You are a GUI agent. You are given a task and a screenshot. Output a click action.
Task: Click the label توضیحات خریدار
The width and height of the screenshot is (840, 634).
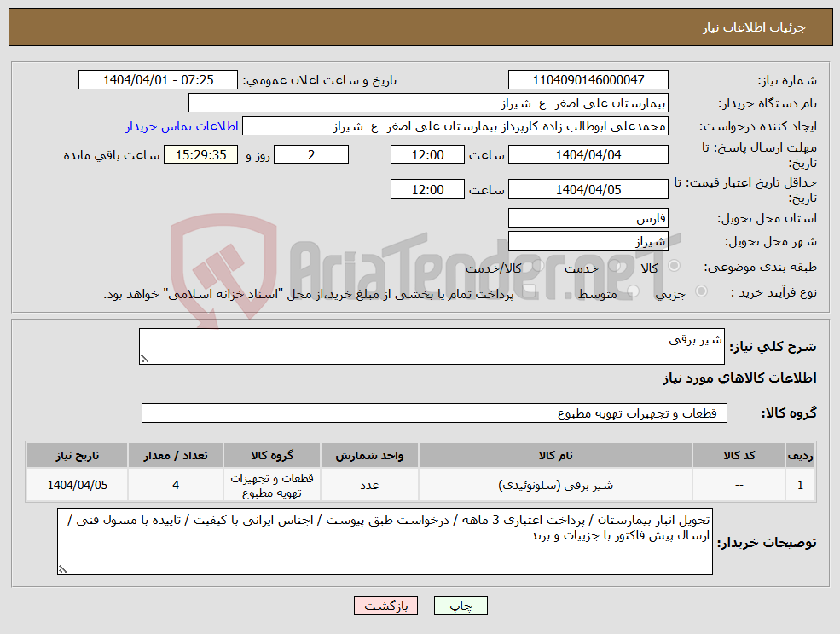tap(767, 543)
